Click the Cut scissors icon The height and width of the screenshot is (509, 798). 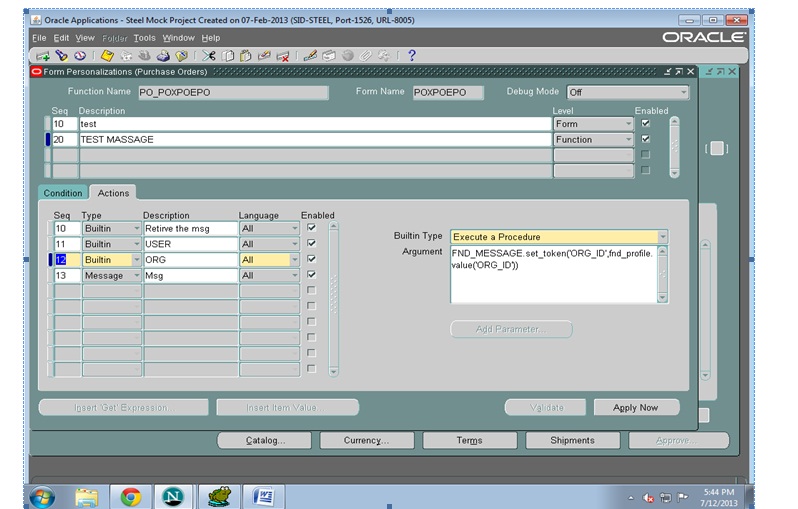(x=209, y=55)
